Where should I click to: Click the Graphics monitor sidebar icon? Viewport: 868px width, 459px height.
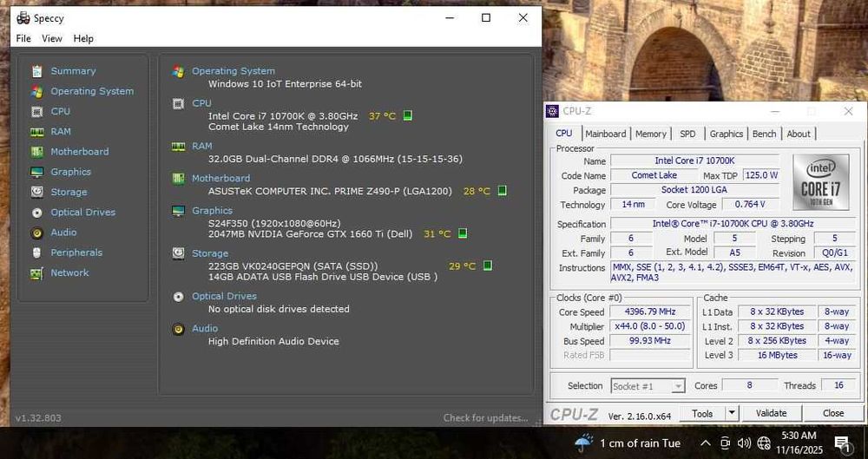click(37, 172)
